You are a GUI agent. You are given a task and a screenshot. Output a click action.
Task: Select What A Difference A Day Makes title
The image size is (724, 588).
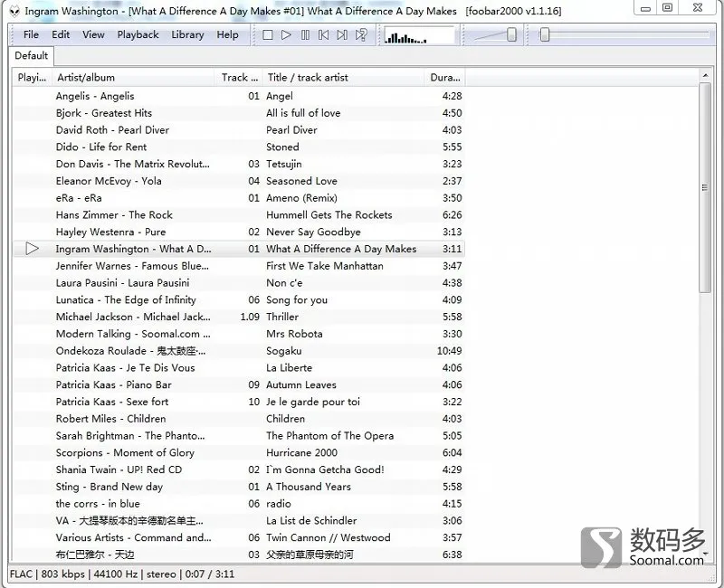coord(341,249)
